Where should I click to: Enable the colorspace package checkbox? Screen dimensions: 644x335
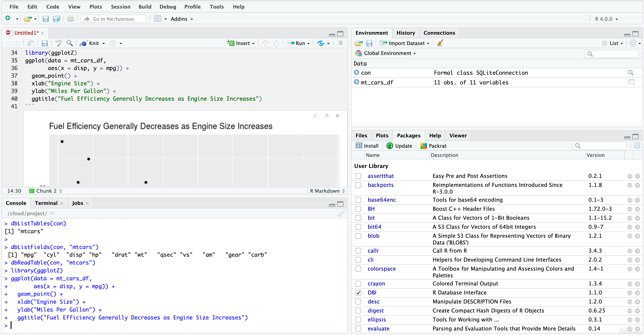point(358,269)
